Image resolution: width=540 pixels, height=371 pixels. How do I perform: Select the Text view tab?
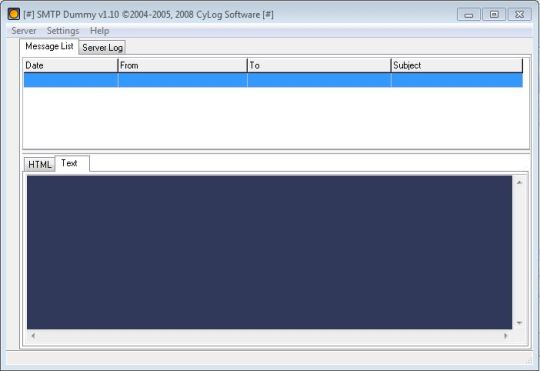pyautogui.click(x=72, y=163)
